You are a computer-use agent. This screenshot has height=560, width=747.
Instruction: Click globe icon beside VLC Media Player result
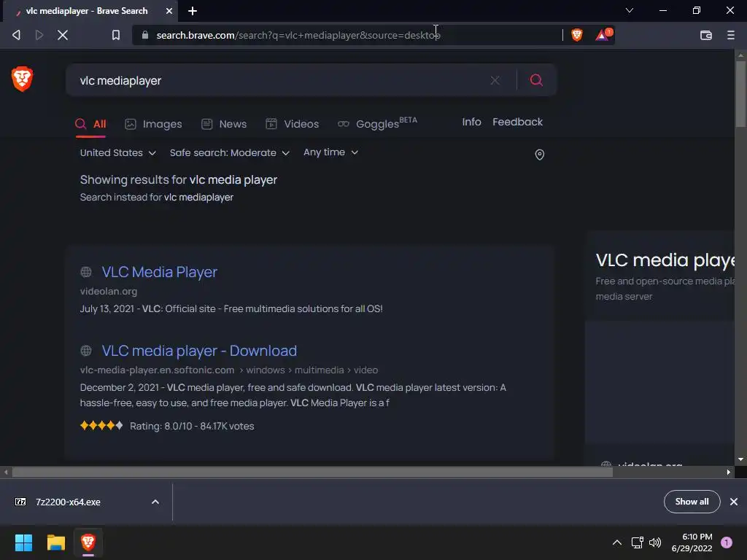86,272
